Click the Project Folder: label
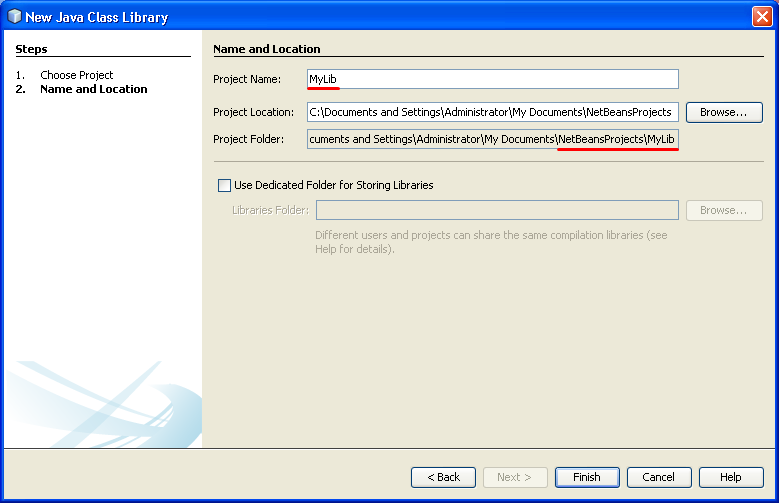Screen dimensions: 779x503 (x=248, y=139)
